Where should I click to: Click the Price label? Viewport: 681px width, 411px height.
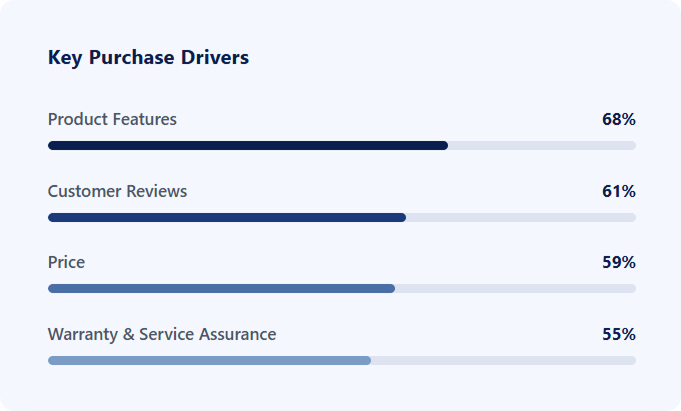(x=66, y=263)
